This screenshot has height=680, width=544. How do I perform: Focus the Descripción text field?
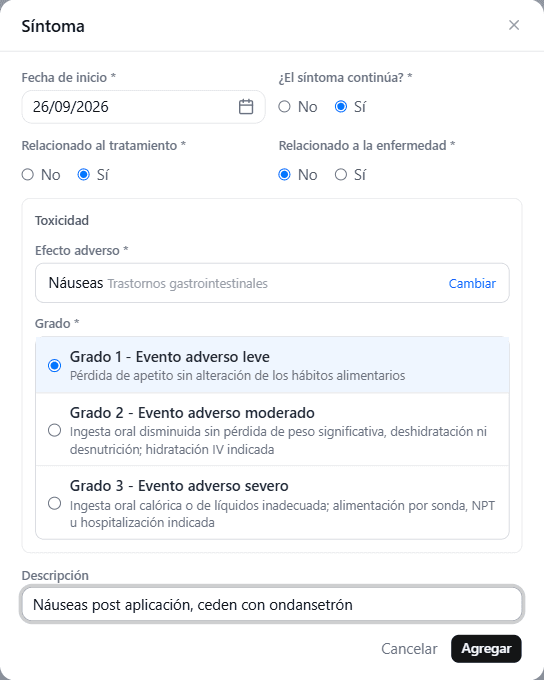pyautogui.click(x=272, y=604)
